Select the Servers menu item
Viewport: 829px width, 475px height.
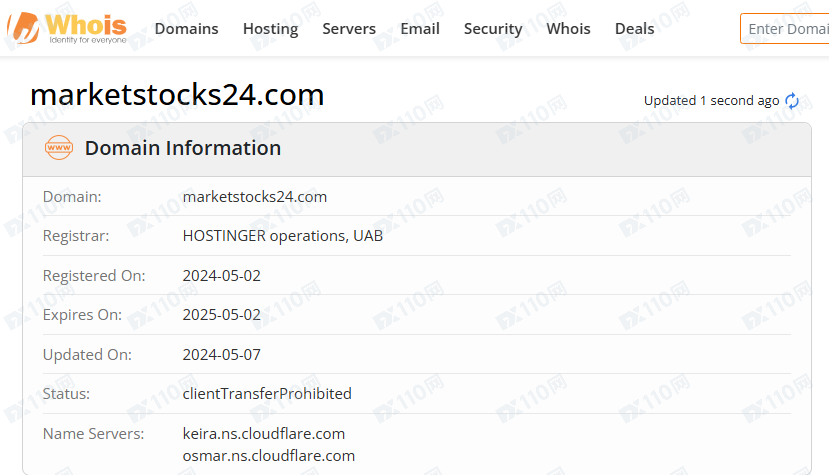point(349,29)
